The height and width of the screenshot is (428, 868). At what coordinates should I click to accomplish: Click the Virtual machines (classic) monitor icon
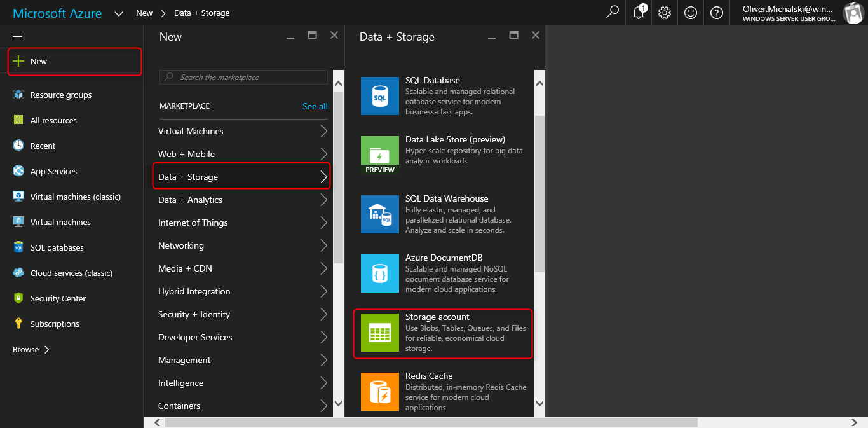tap(18, 197)
